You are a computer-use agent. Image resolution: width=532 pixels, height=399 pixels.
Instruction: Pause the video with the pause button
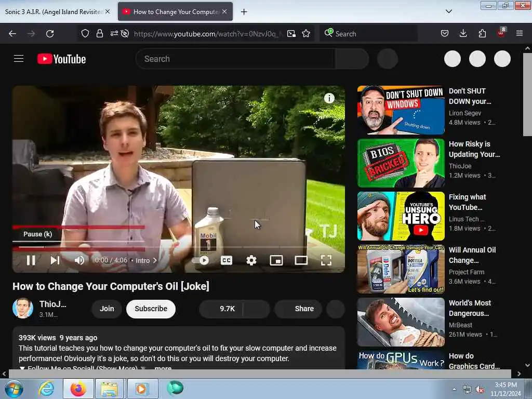click(x=31, y=260)
